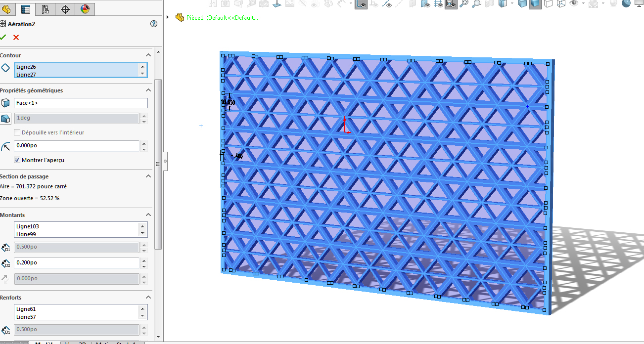Click the Contour diamond selection icon
The height and width of the screenshot is (344, 644).
pos(5,68)
